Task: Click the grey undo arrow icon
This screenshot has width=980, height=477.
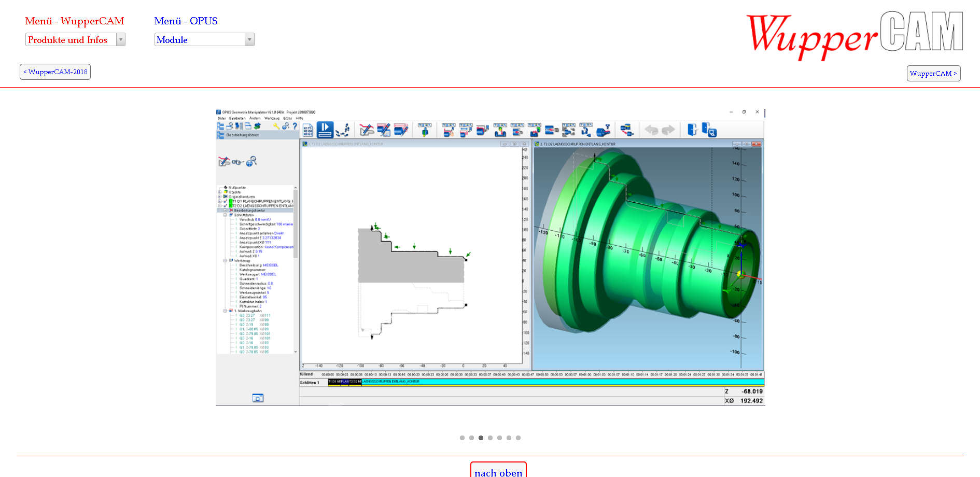Action: (651, 130)
